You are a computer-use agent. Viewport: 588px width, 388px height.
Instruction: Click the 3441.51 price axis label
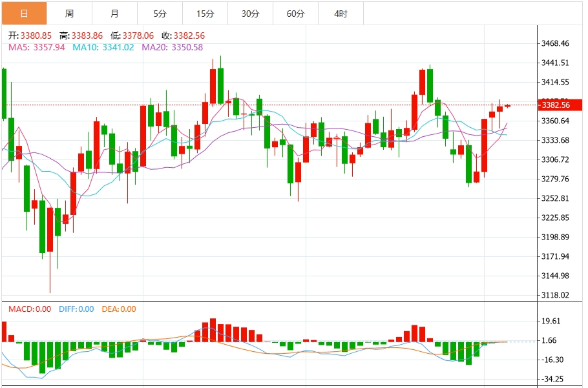555,63
